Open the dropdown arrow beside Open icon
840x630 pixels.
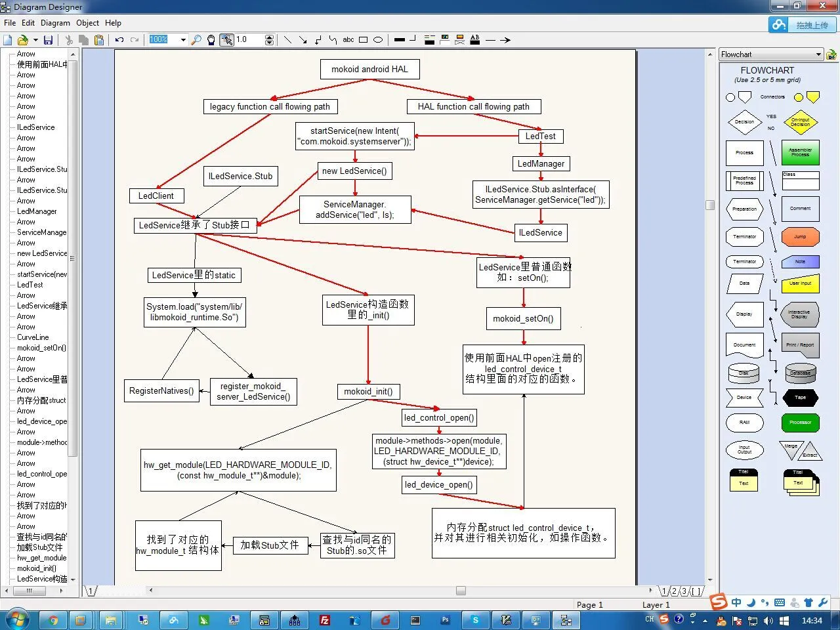coord(35,40)
